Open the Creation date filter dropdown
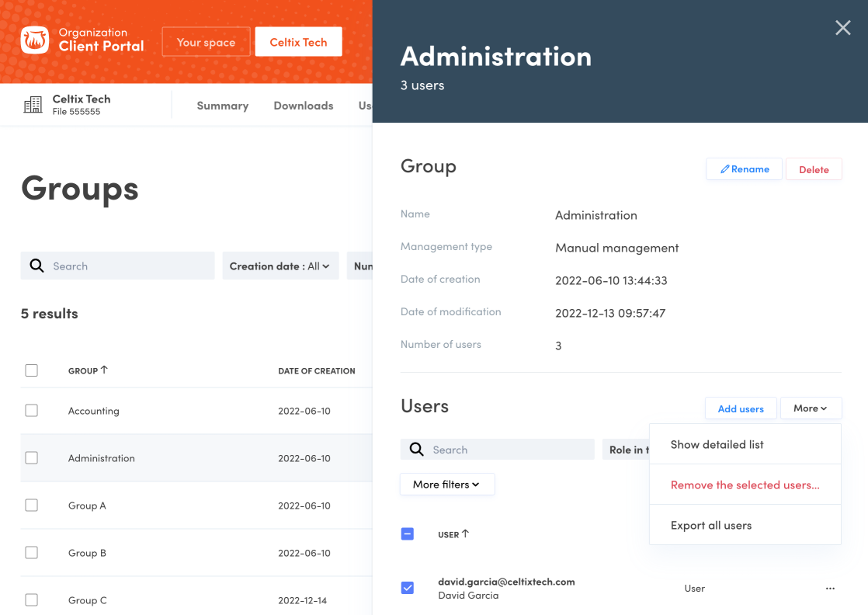 (279, 266)
